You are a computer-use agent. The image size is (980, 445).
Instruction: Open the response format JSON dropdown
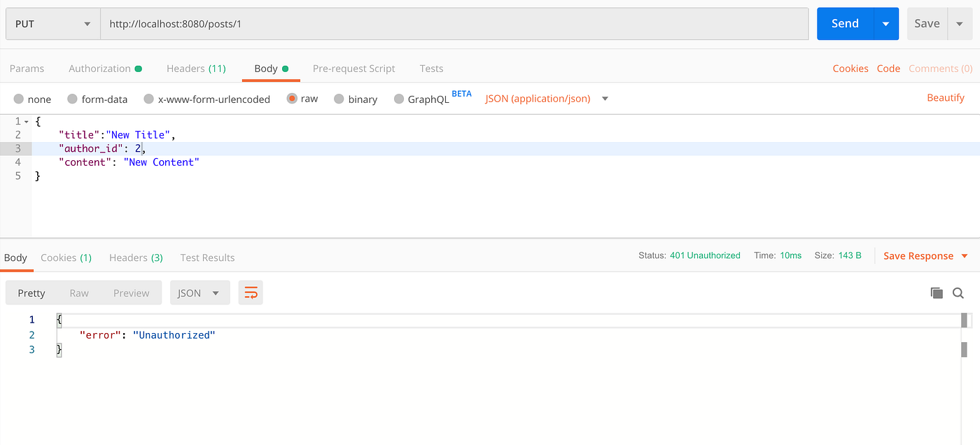(200, 293)
